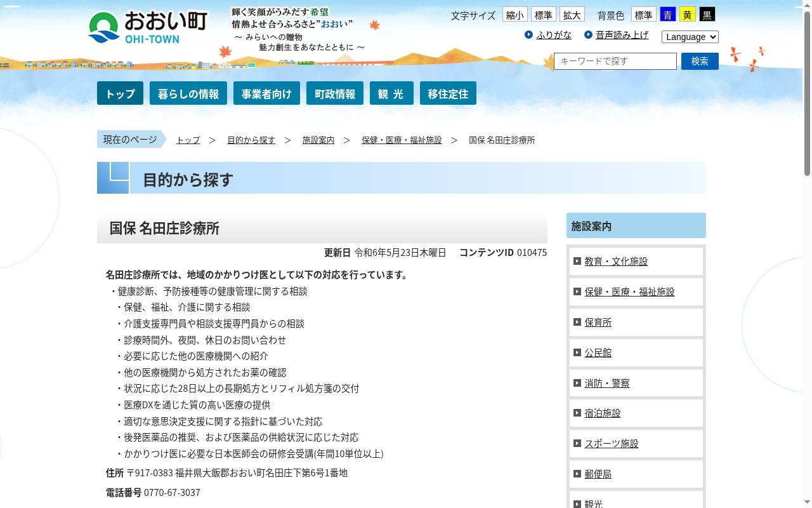Open the ふりがな link
The height and width of the screenshot is (508, 812).
coord(554,35)
